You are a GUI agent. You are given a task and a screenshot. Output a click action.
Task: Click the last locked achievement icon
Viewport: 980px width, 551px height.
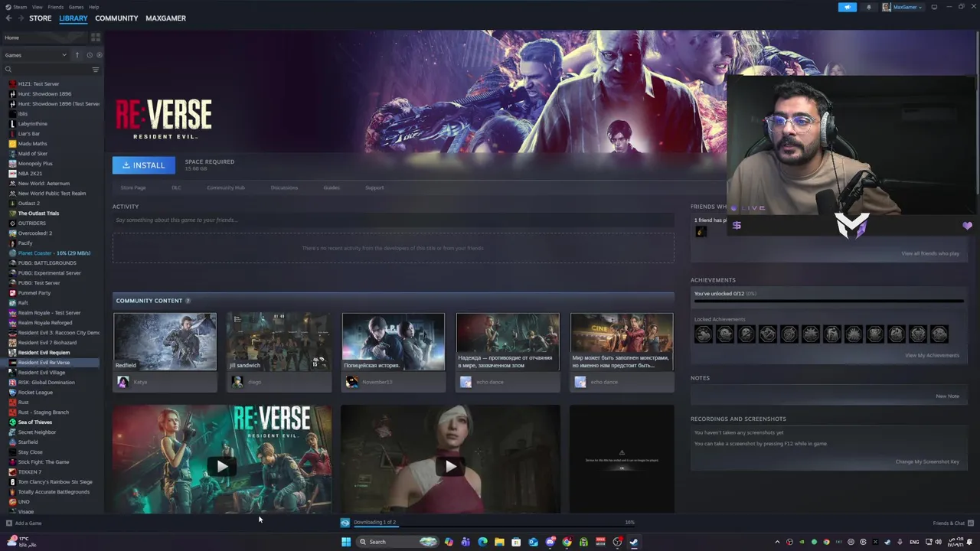coord(939,334)
